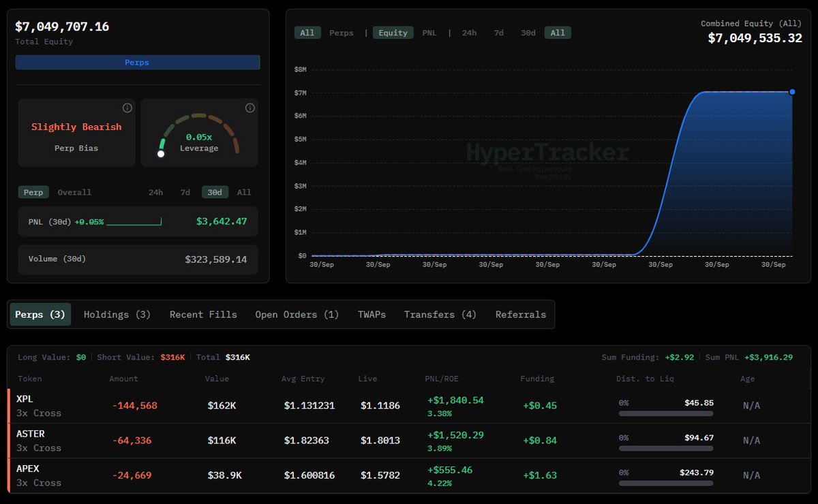818x504 pixels.
Task: Set chart range to 30d
Action: 528,33
